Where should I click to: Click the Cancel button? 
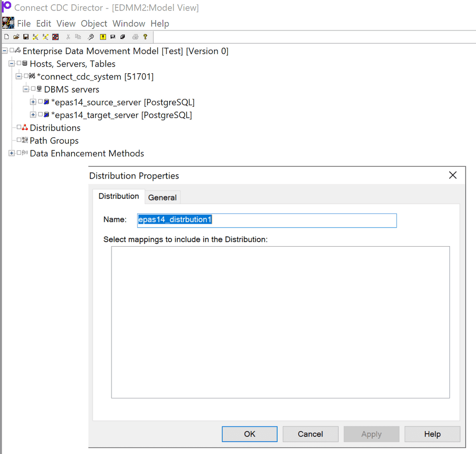310,434
